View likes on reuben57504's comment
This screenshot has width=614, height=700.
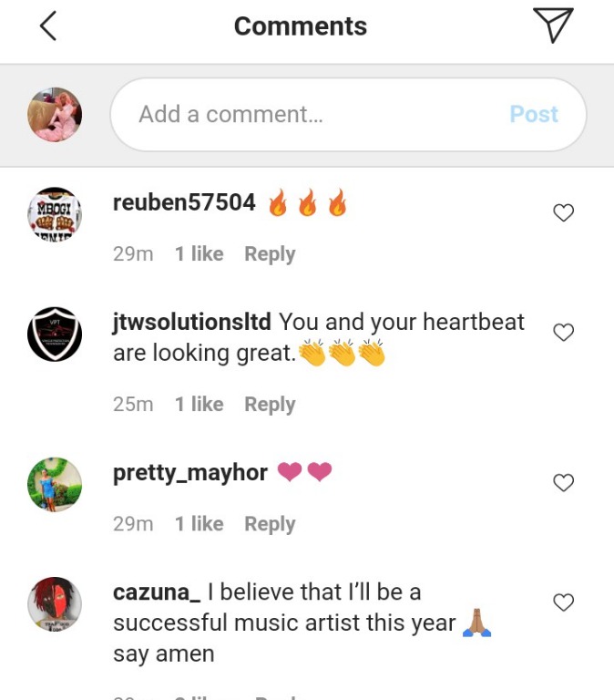pos(199,254)
